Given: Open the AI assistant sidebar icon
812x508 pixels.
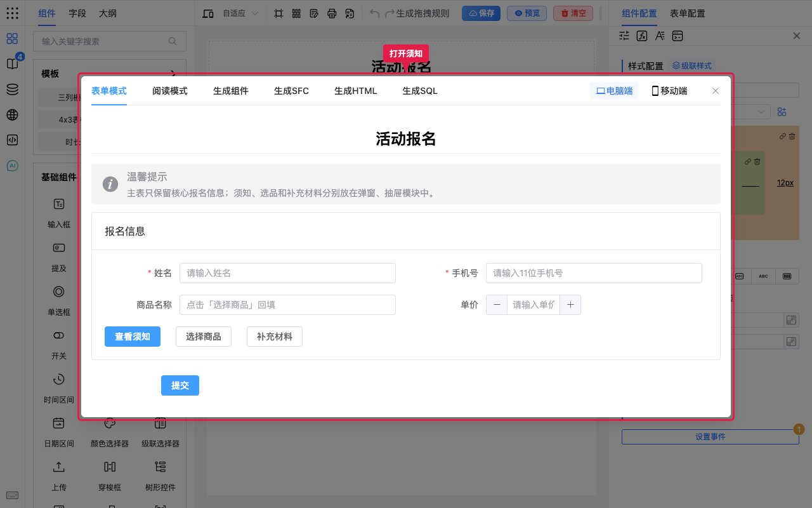Looking at the screenshot, I should point(12,166).
